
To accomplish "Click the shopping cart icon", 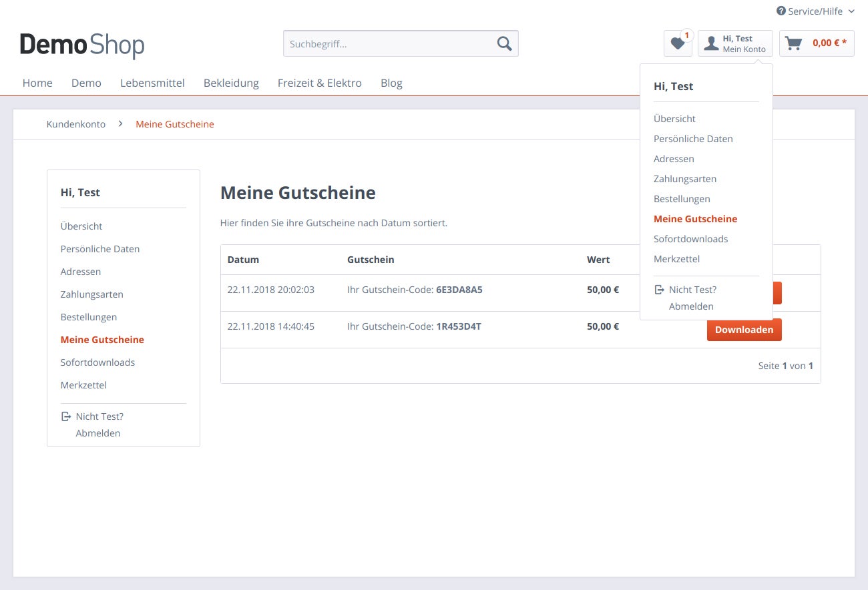I will click(x=793, y=43).
